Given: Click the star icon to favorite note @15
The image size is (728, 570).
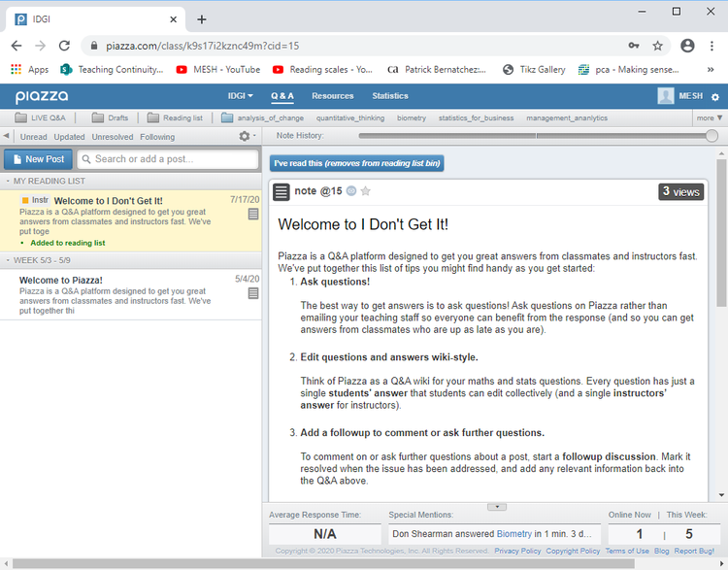Looking at the screenshot, I should [366, 191].
